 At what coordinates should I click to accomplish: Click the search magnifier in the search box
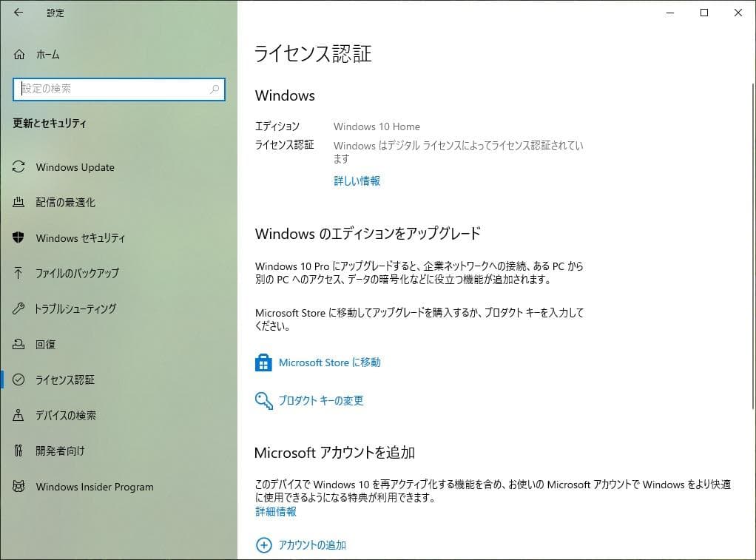pyautogui.click(x=215, y=89)
